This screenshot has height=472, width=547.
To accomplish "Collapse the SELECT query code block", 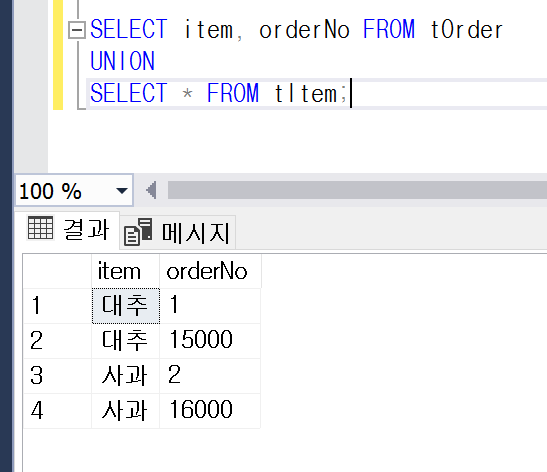I will (x=77, y=30).
